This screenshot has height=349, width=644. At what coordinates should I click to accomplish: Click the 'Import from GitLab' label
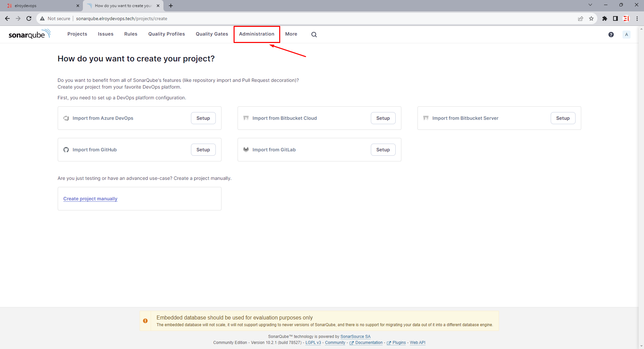[274, 150]
